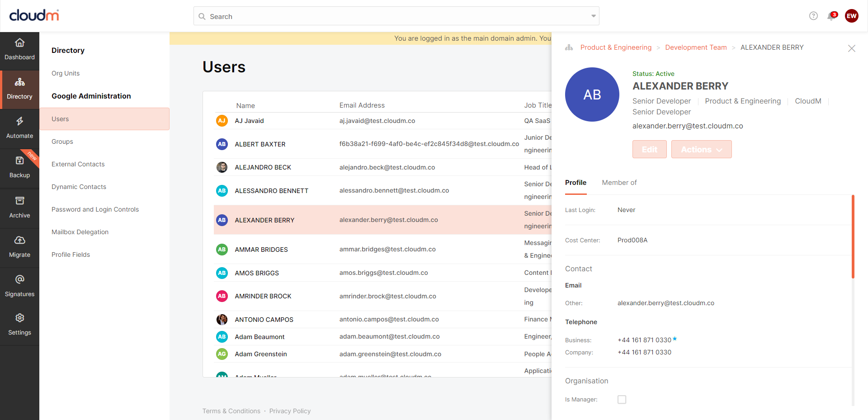Open Password and Login Controls
Image resolution: width=868 pixels, height=420 pixels.
pyautogui.click(x=95, y=209)
